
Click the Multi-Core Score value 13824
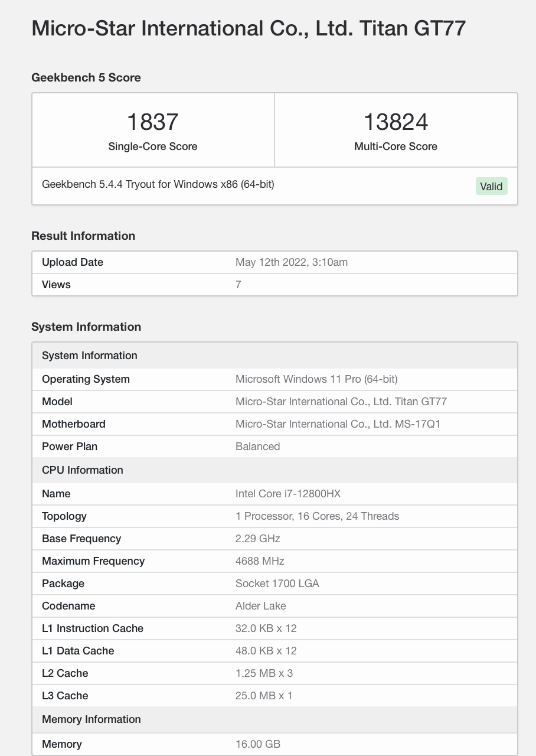point(396,122)
